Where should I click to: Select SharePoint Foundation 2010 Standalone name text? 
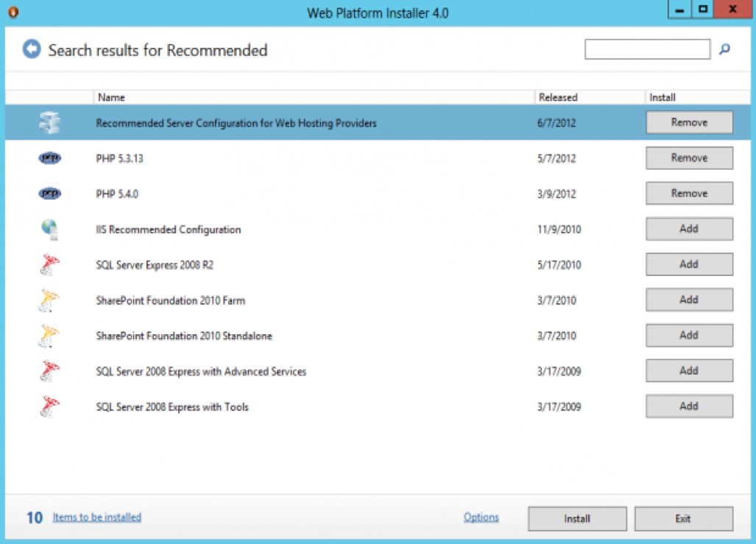tap(184, 336)
